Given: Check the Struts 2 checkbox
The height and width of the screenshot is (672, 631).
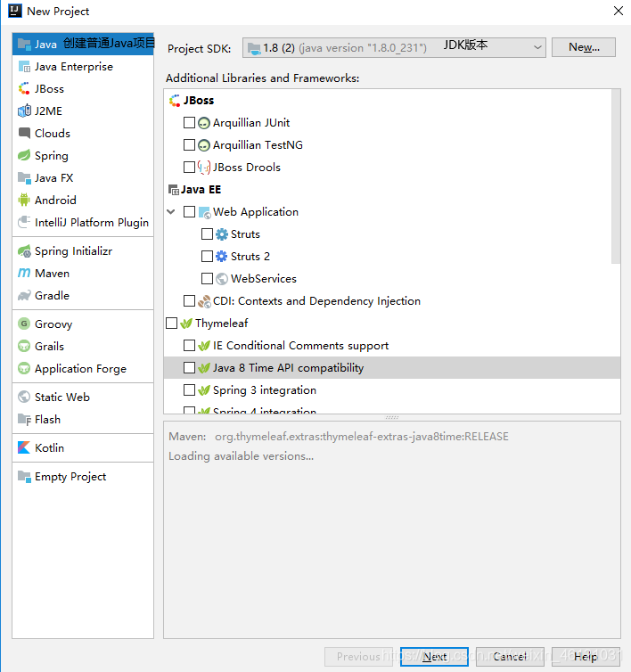Looking at the screenshot, I should point(207,257).
